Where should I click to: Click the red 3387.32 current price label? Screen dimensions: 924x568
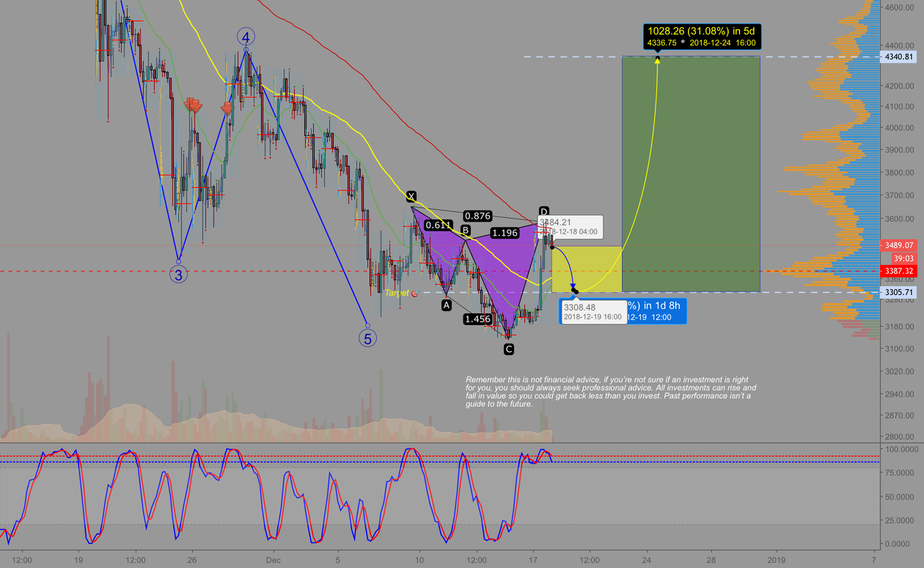pyautogui.click(x=898, y=270)
